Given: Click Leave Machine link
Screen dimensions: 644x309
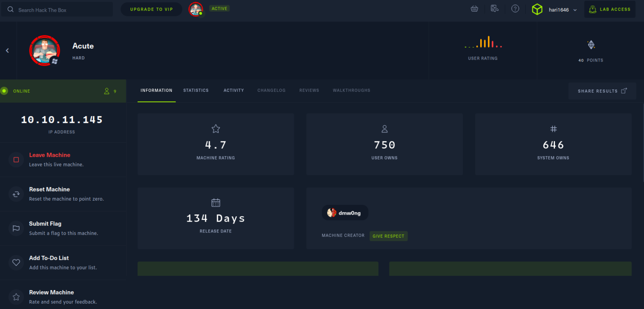Looking at the screenshot, I should pyautogui.click(x=50, y=155).
